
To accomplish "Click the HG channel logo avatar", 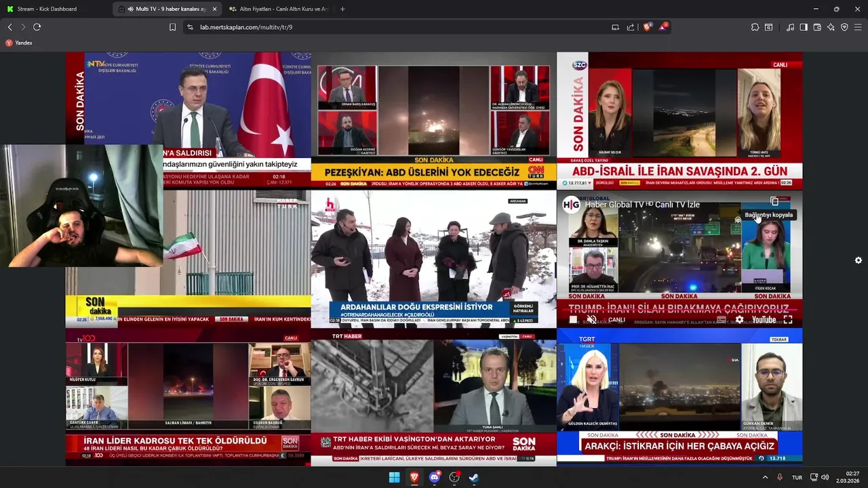I will point(572,204).
